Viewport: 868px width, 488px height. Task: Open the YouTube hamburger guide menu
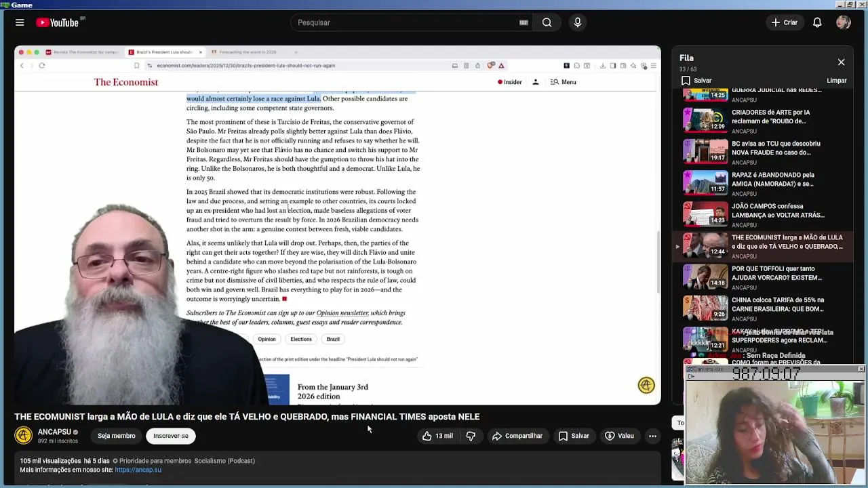20,22
